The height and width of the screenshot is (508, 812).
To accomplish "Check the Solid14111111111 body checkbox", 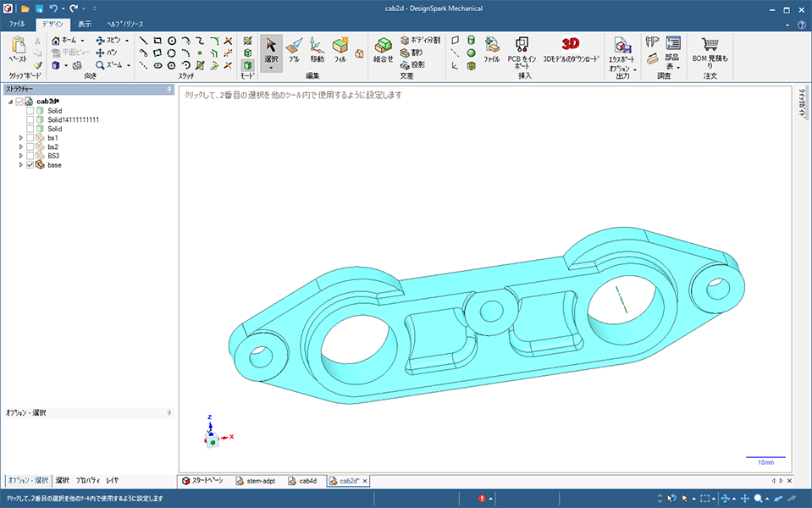I will (31, 120).
